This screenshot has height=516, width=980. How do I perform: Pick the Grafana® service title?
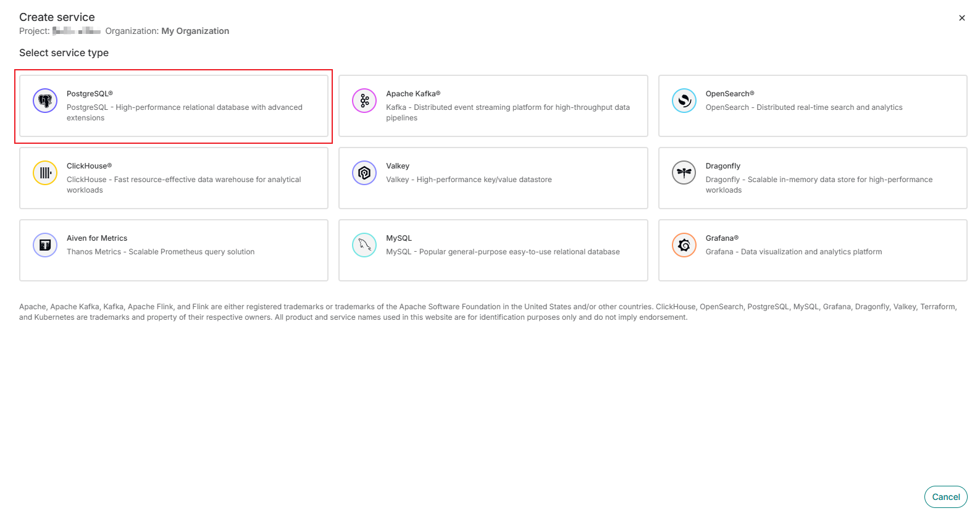722,238
